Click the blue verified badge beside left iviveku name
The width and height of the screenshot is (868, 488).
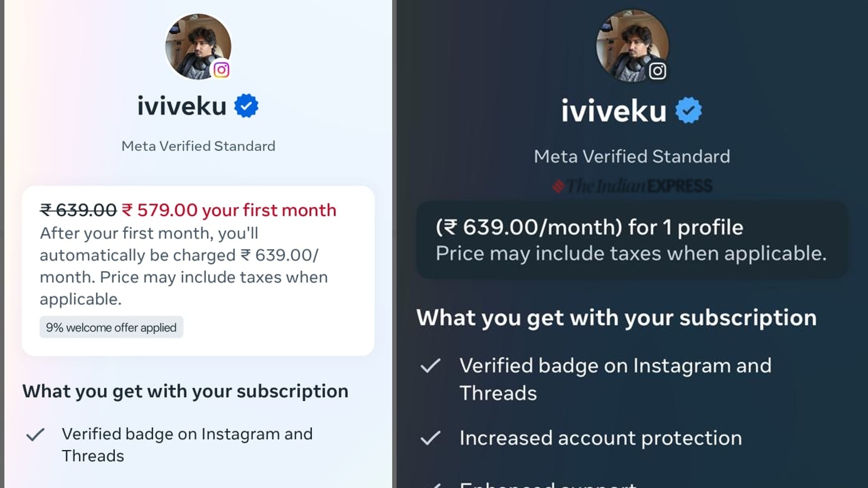pos(247,105)
